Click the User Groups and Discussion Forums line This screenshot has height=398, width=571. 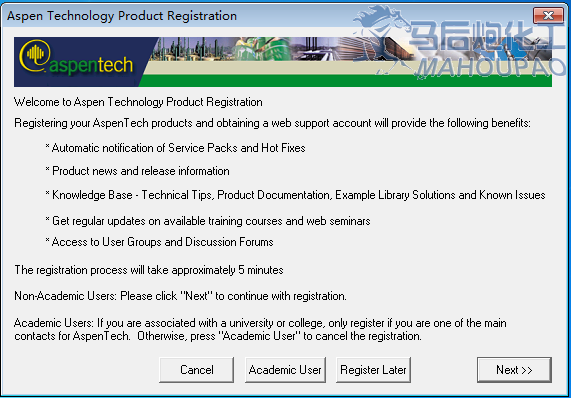coord(159,242)
